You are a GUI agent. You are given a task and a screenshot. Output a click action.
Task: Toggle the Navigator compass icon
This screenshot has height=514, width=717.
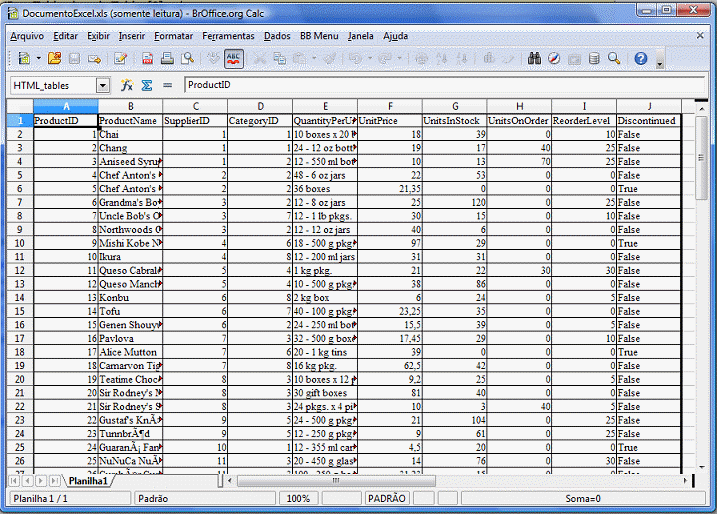click(x=554, y=59)
